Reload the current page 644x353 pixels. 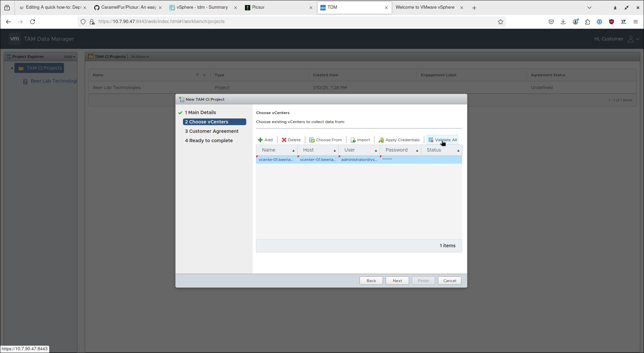(x=33, y=22)
